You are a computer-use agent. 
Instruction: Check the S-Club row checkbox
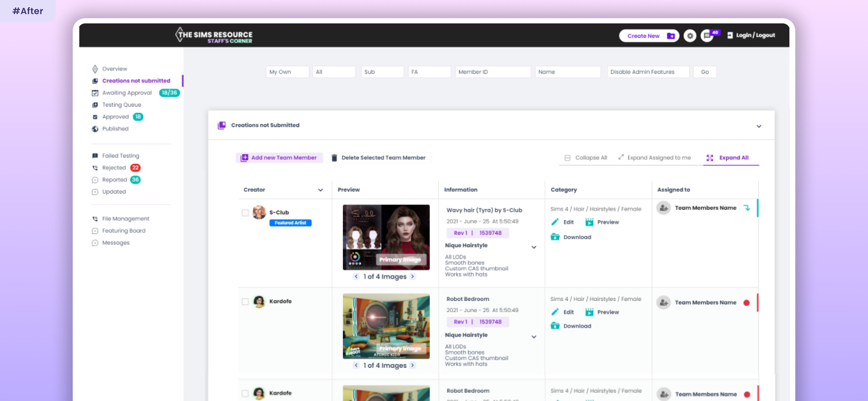245,213
